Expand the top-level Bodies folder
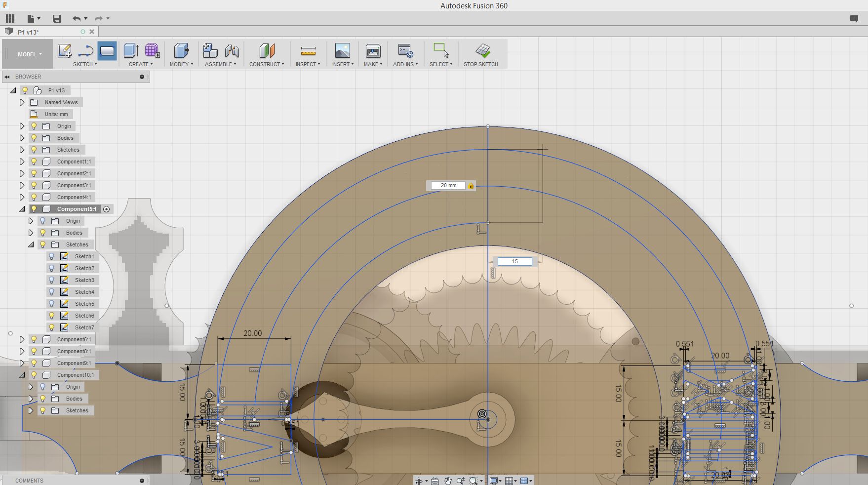Viewport: 868px width, 485px height. pos(22,138)
